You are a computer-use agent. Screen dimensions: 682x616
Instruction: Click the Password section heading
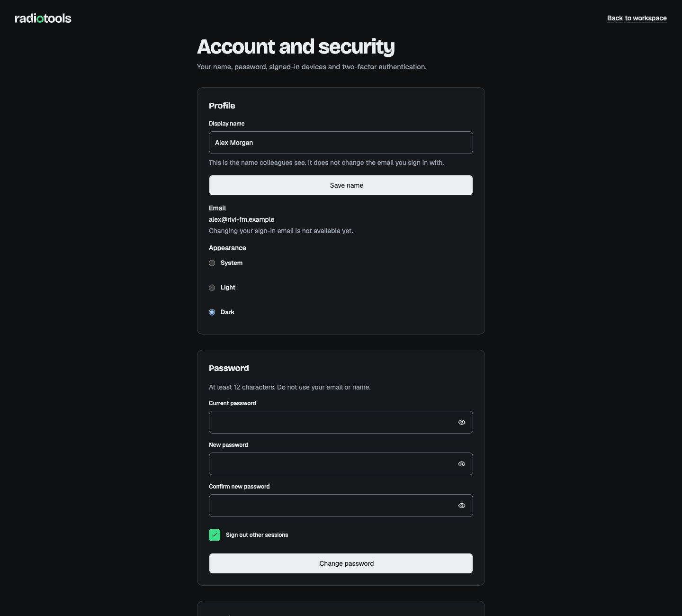point(229,368)
